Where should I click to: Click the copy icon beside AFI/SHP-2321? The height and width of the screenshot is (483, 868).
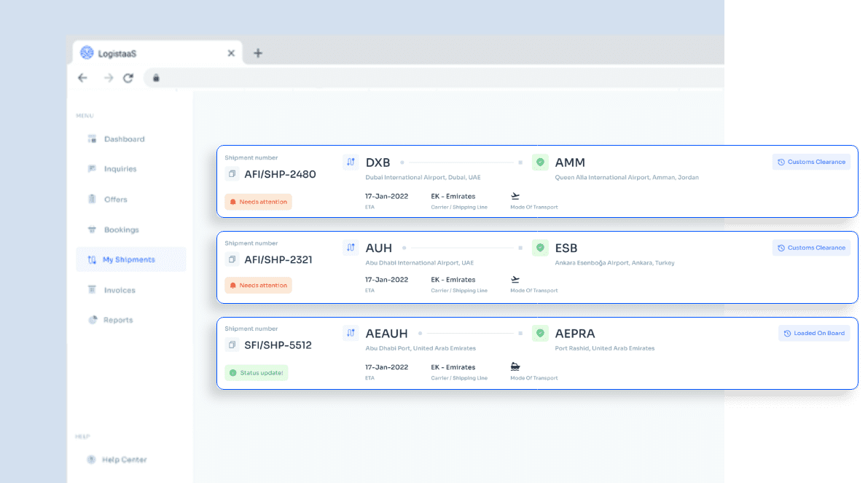[232, 259]
